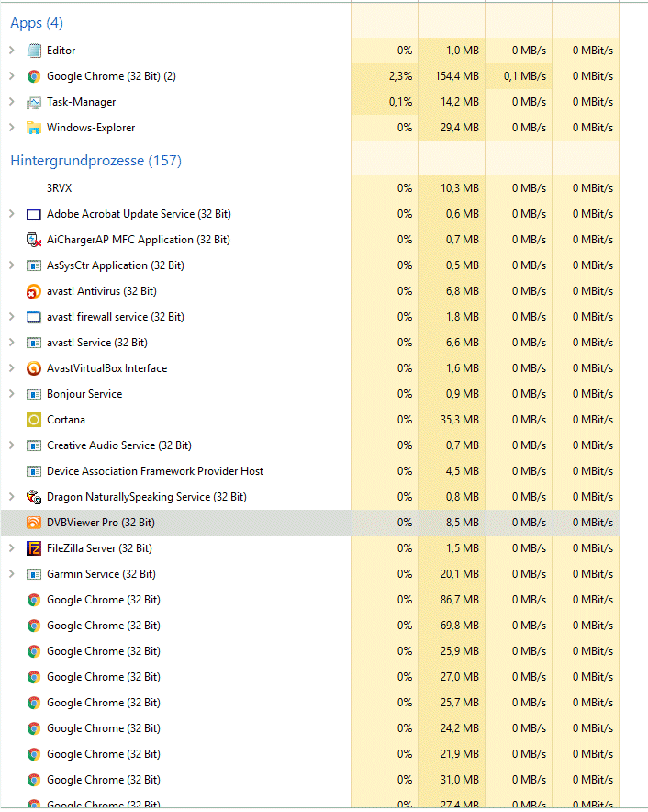Click the Dragon NaturallySpeaking Service icon

pyautogui.click(x=34, y=497)
